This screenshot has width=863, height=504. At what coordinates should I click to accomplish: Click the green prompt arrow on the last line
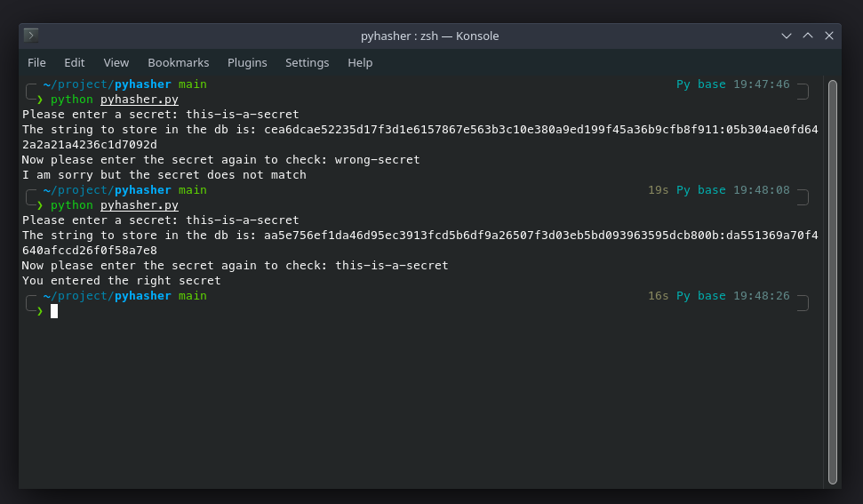click(40, 311)
